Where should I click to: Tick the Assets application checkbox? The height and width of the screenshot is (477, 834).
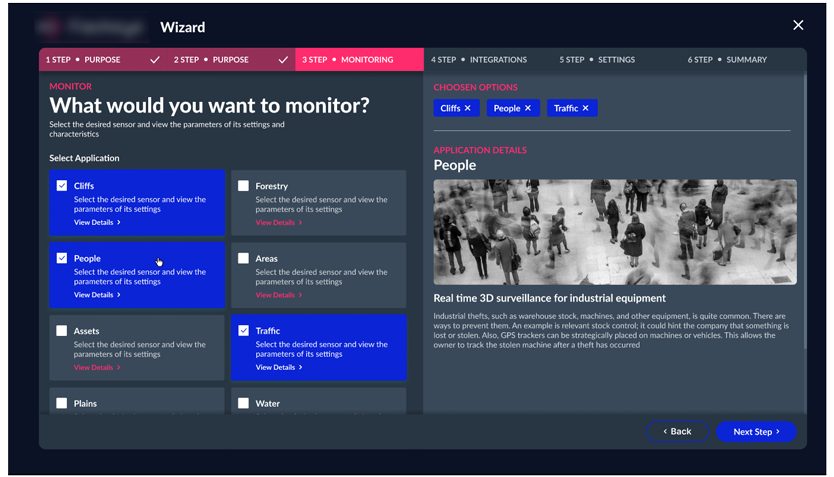[x=62, y=331]
